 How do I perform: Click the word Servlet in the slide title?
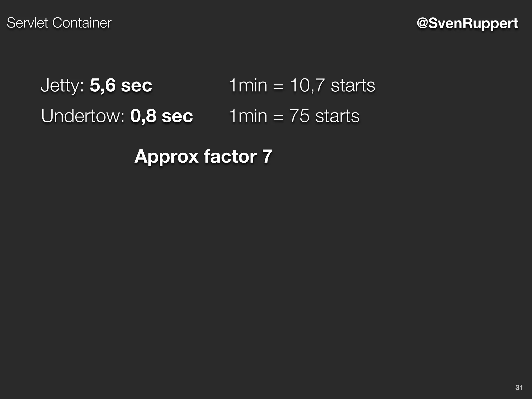click(x=28, y=23)
